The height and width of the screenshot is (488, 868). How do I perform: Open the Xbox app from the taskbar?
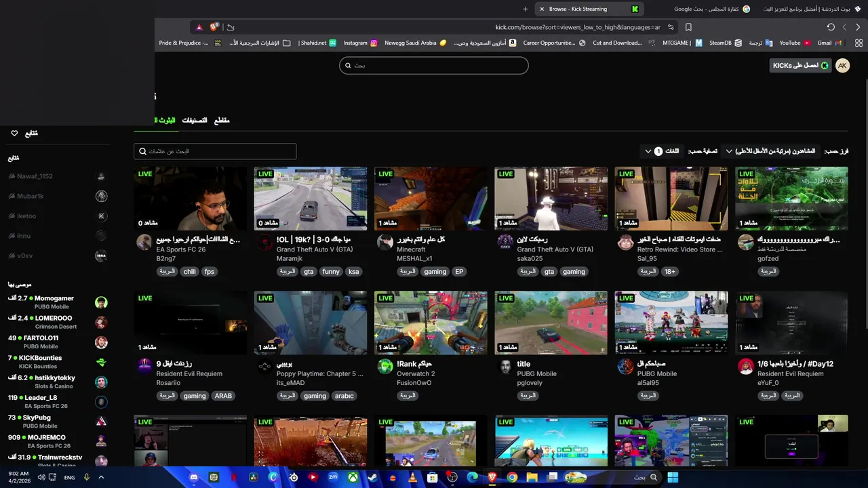pos(353,477)
